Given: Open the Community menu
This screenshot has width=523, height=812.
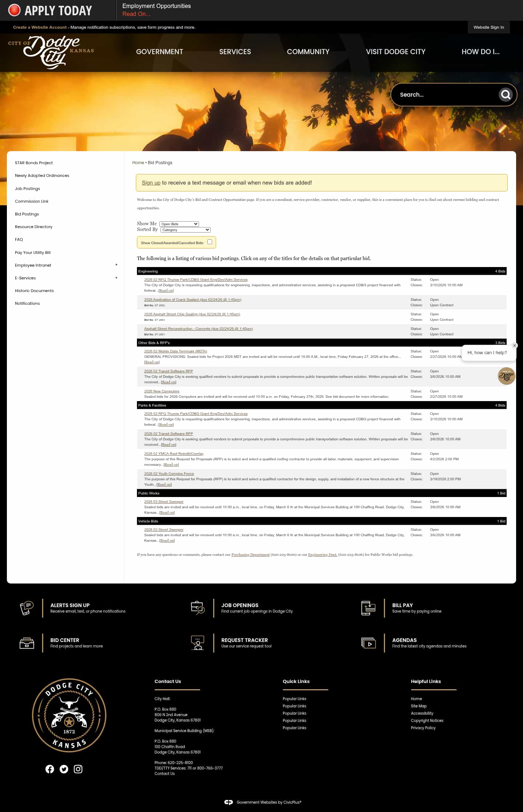Looking at the screenshot, I should point(308,52).
